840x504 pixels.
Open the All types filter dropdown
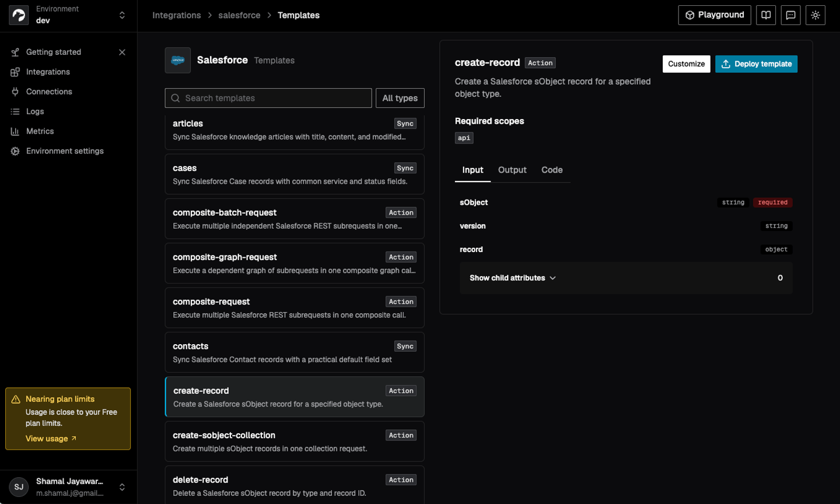(x=400, y=98)
